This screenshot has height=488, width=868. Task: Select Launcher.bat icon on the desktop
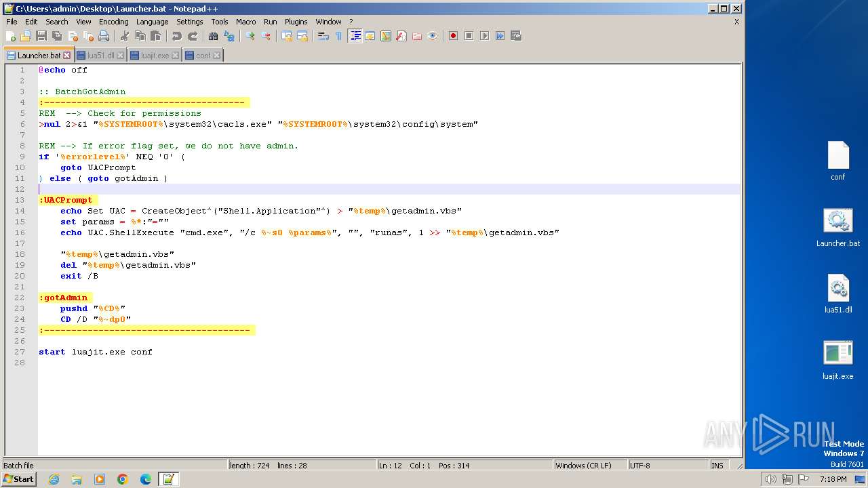pos(838,227)
